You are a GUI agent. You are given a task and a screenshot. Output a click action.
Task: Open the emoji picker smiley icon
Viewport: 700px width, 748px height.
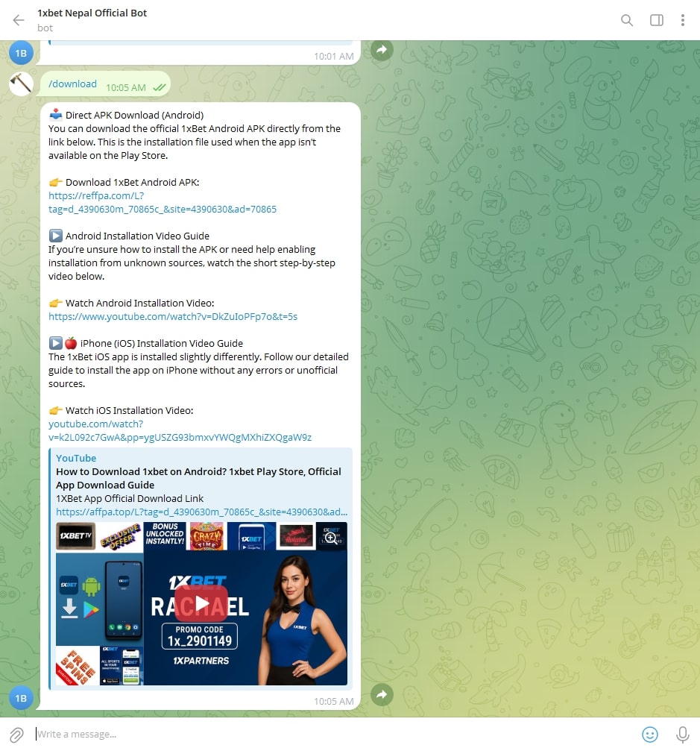pos(650,734)
